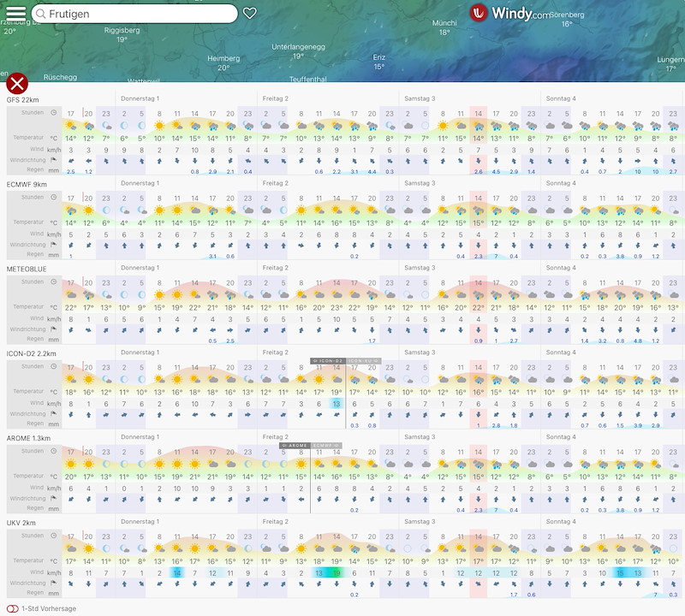The image size is (685, 616).
Task: Click Freitag 2 header in ECMWF table
Action: tap(275, 183)
